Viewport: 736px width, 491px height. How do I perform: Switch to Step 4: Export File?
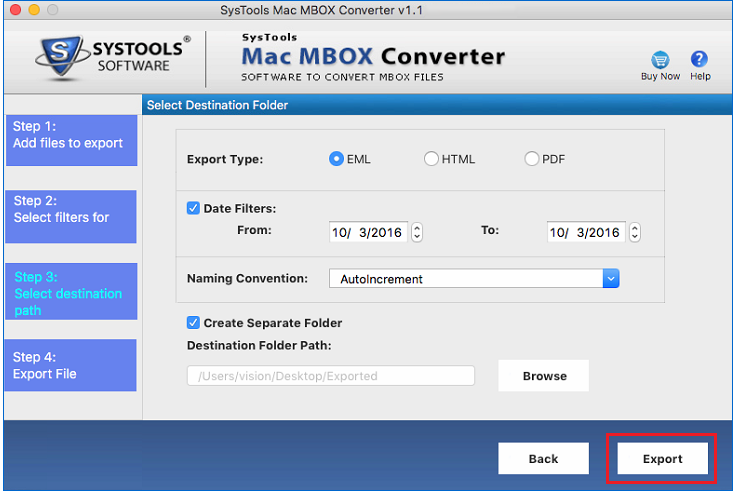point(71,365)
